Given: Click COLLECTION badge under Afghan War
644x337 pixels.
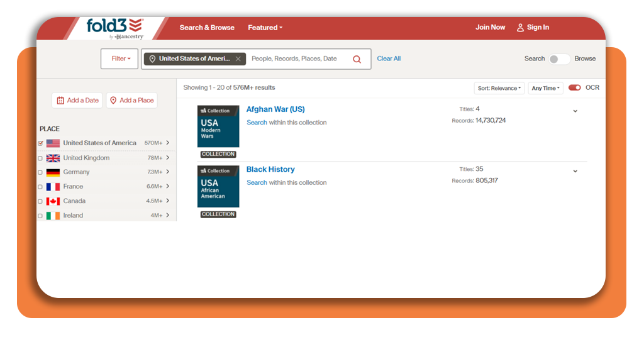Looking at the screenshot, I should 218,154.
